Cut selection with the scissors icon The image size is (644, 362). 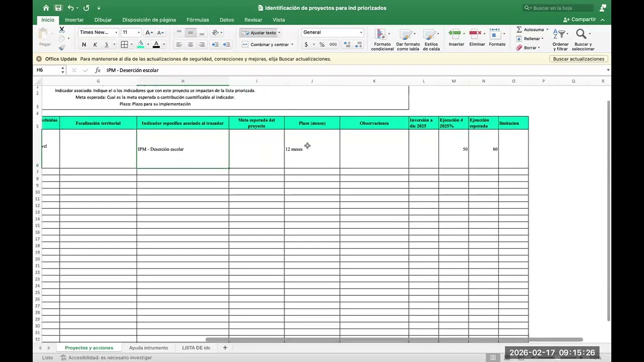(62, 30)
